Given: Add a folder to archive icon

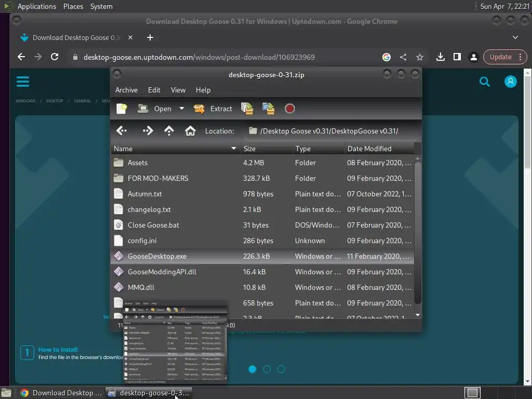Looking at the screenshot, I should 269,109.
